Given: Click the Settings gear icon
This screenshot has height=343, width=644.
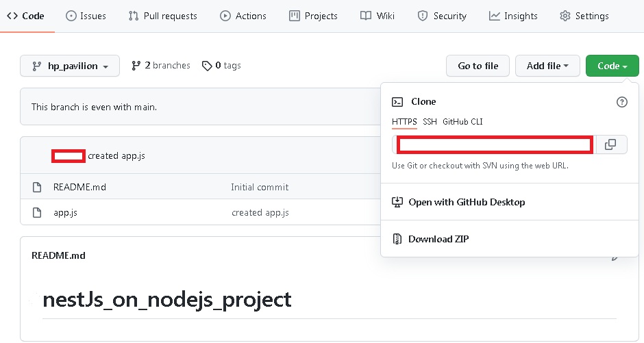Looking at the screenshot, I should tap(565, 16).
